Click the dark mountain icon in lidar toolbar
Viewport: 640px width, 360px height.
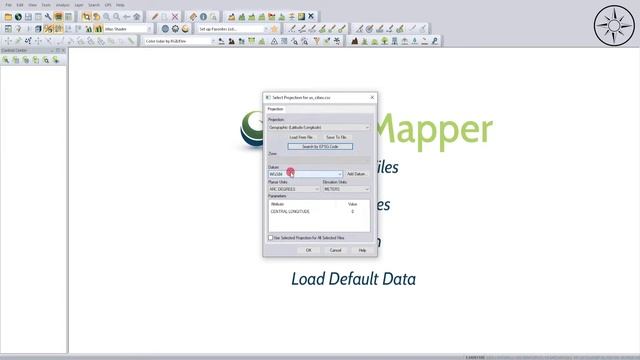pyautogui.click(x=355, y=41)
